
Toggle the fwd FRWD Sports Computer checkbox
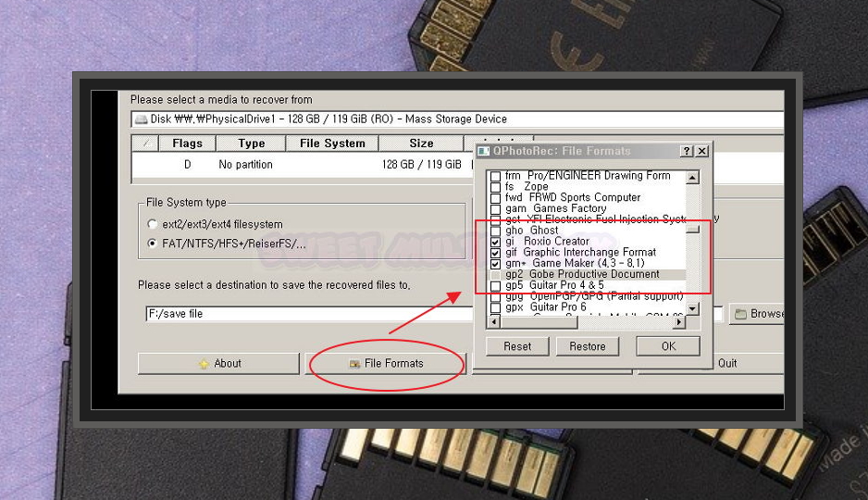(495, 197)
